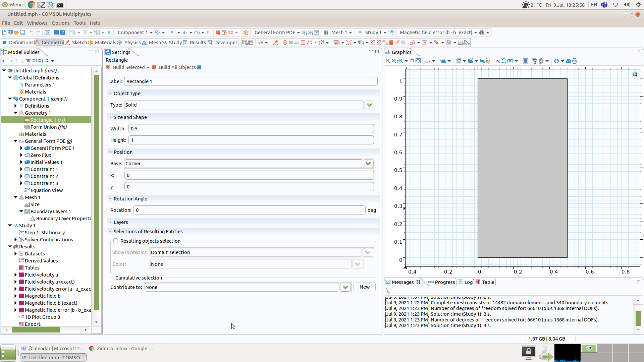The image size is (644, 362).
Task: Click the Add Material icon in top toolbar
Action: 246,33
